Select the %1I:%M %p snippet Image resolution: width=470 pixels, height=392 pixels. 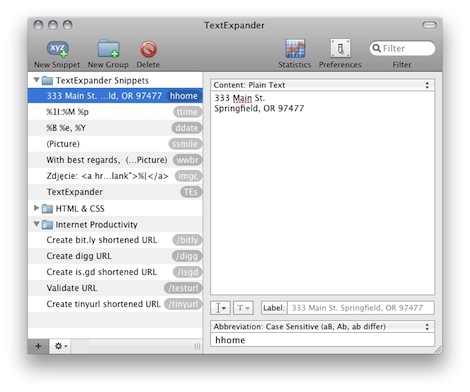pos(115,112)
